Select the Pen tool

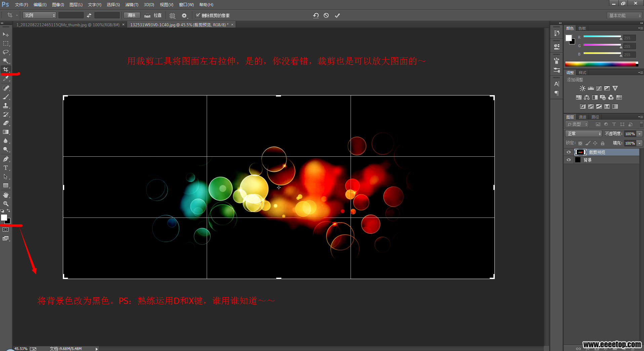tap(6, 159)
